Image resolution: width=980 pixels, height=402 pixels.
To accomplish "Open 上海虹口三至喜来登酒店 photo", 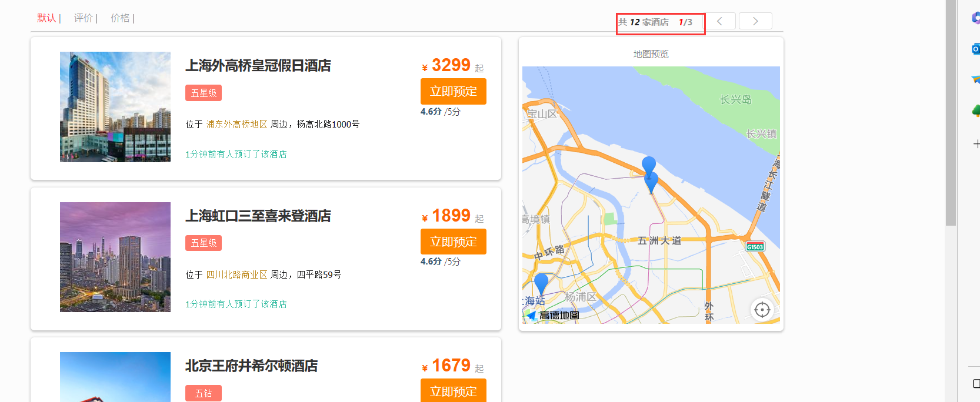I will [115, 257].
